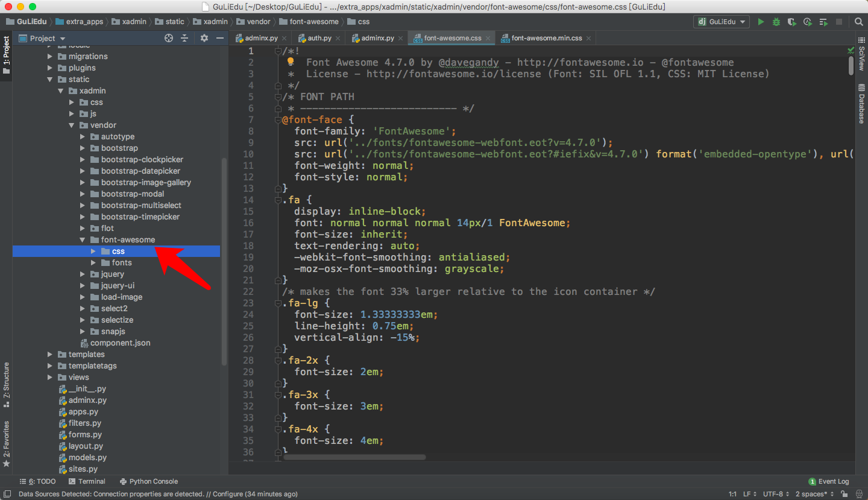The height and width of the screenshot is (500, 868).
Task: Switch to the auth.py editor tab
Action: 319,38
